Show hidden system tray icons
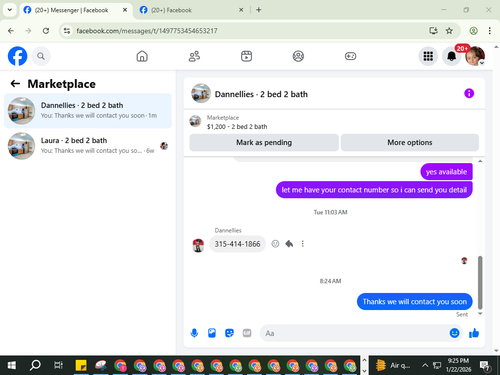500x375 pixels. (x=425, y=365)
